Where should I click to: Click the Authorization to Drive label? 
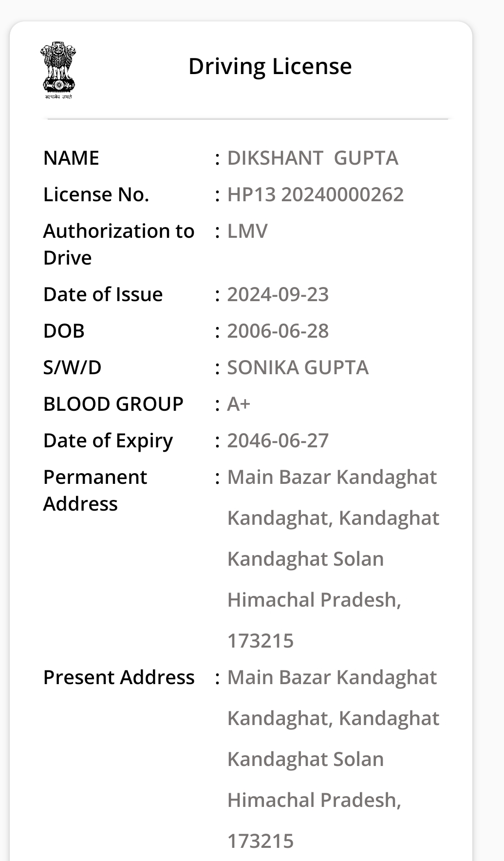pyautogui.click(x=118, y=244)
